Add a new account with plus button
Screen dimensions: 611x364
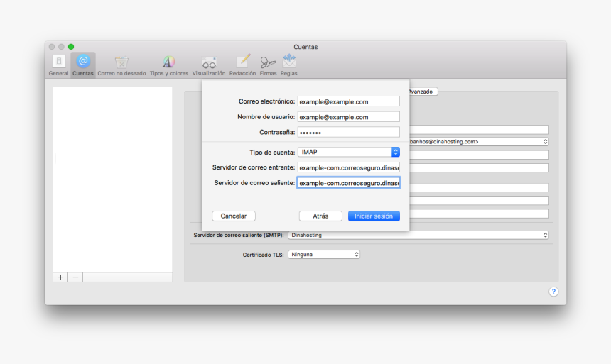[61, 277]
